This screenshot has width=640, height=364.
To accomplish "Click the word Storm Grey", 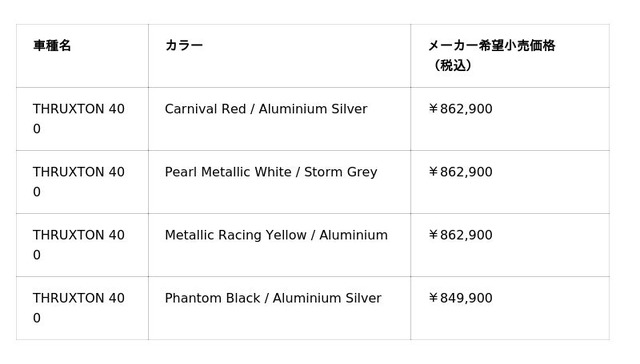I will click(x=340, y=172).
